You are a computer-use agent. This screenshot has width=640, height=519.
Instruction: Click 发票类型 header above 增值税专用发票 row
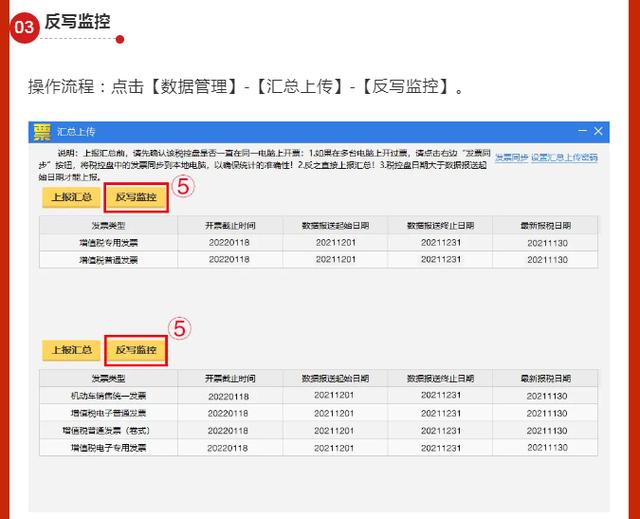point(109,226)
